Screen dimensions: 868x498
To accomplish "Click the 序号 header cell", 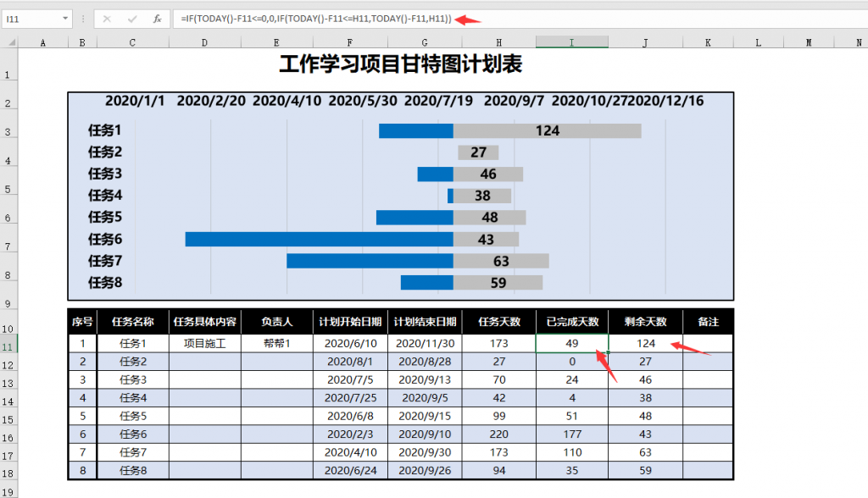I will (82, 322).
